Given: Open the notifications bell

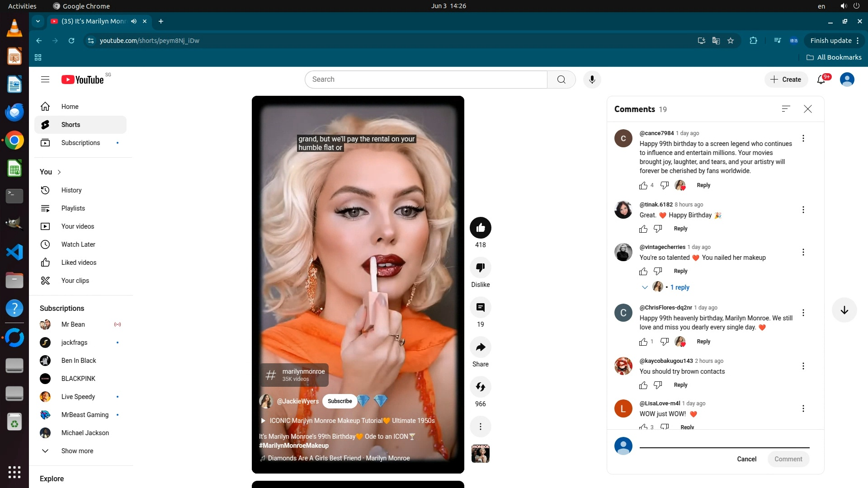Looking at the screenshot, I should (x=821, y=80).
